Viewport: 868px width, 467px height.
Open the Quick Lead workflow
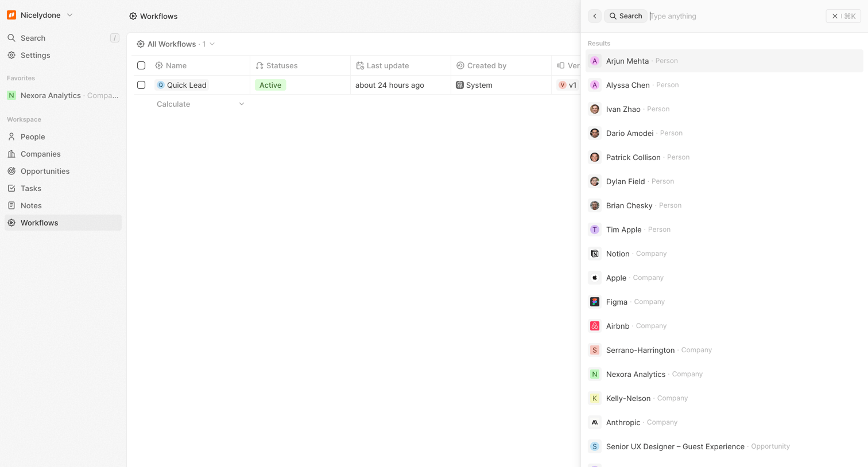coord(181,85)
